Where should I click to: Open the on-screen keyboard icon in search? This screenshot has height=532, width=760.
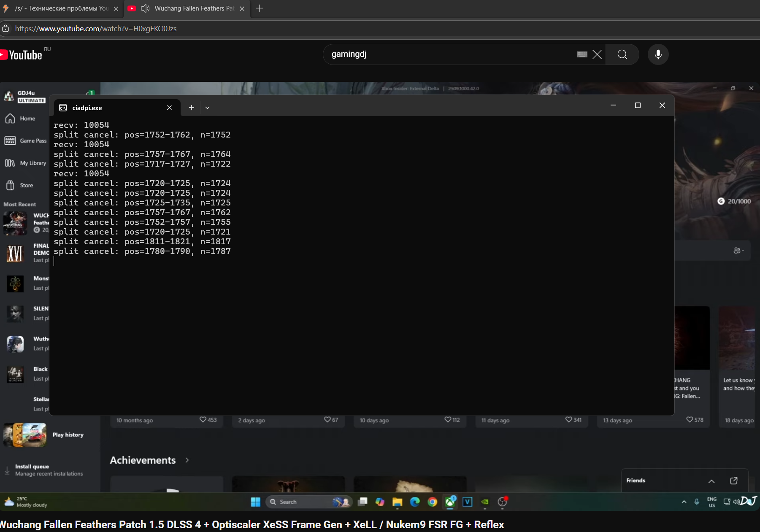[582, 54]
